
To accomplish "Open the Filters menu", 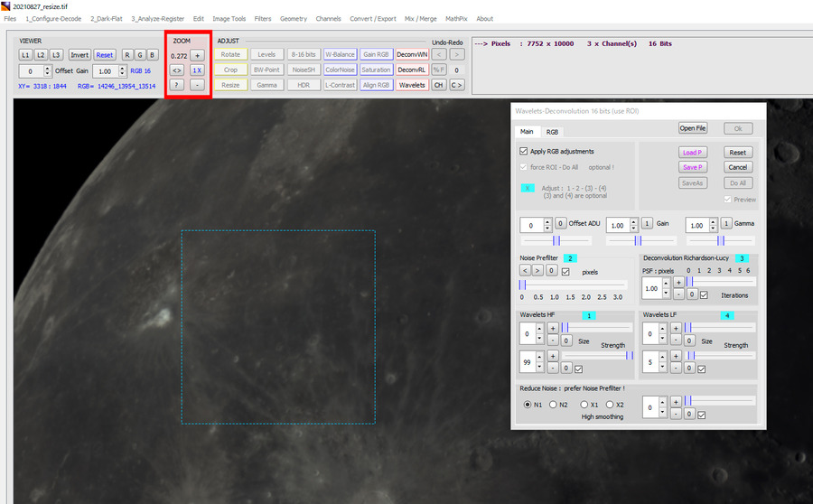I will point(263,19).
